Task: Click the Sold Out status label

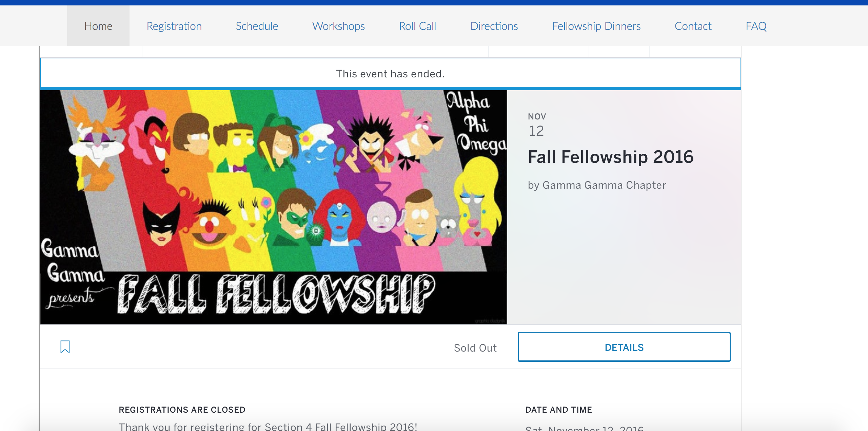Action: [x=475, y=348]
